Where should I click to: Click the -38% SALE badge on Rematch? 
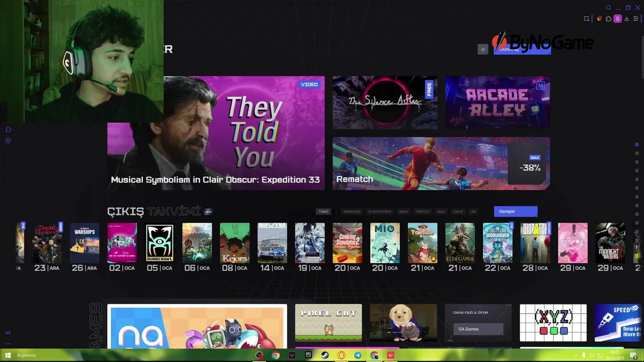[x=530, y=164]
